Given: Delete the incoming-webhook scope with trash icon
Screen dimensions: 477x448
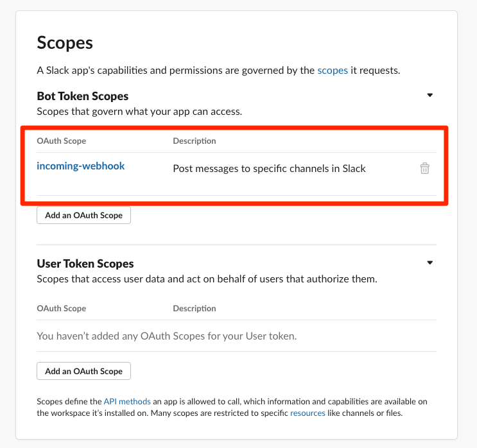Looking at the screenshot, I should point(424,168).
